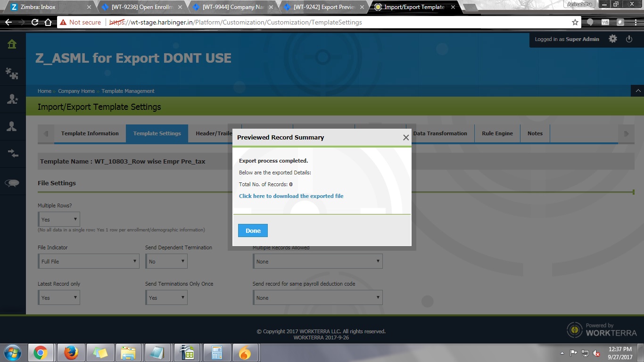Viewport: 644px width, 362px height.
Task: Open the Data Transformation tab
Action: point(440,133)
